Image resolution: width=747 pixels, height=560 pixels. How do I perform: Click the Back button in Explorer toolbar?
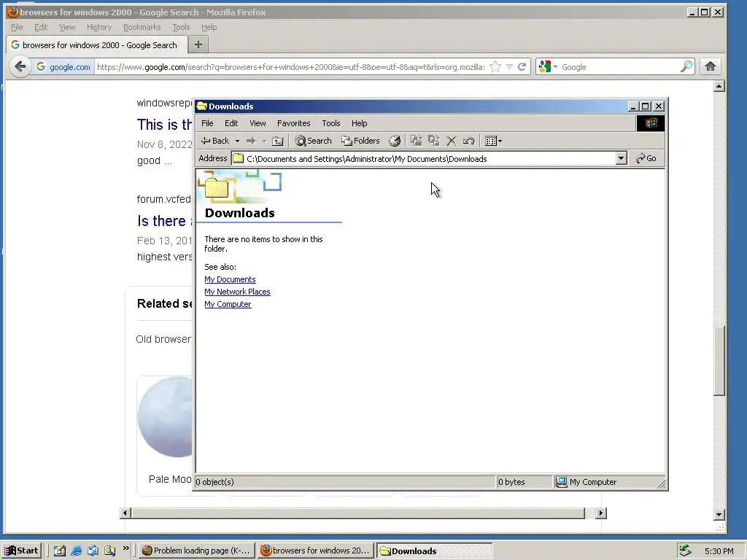tap(215, 141)
